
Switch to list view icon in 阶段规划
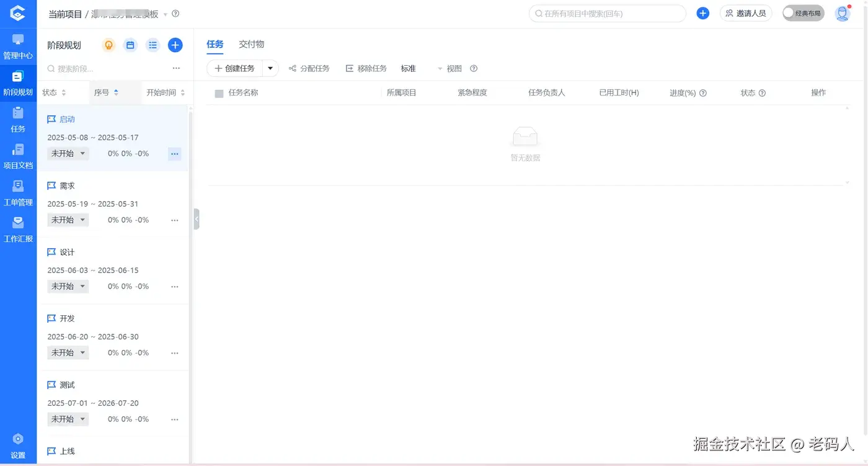click(x=153, y=45)
